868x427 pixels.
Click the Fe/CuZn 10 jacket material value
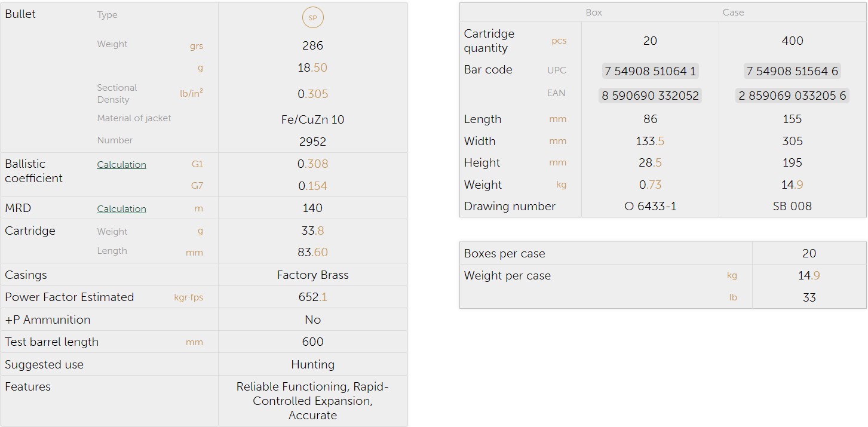[x=312, y=119]
